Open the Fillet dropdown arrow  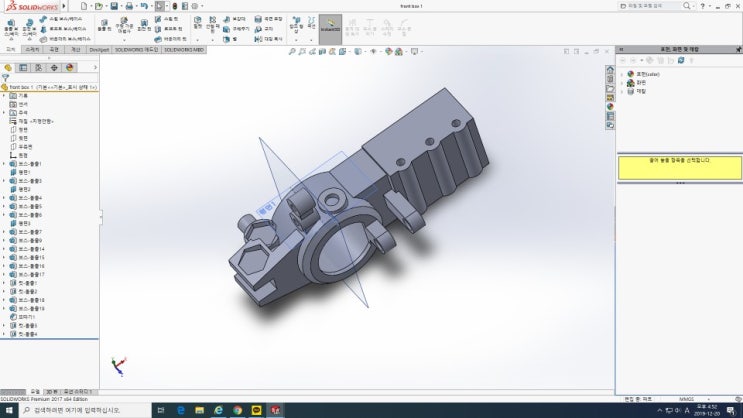[x=198, y=40]
